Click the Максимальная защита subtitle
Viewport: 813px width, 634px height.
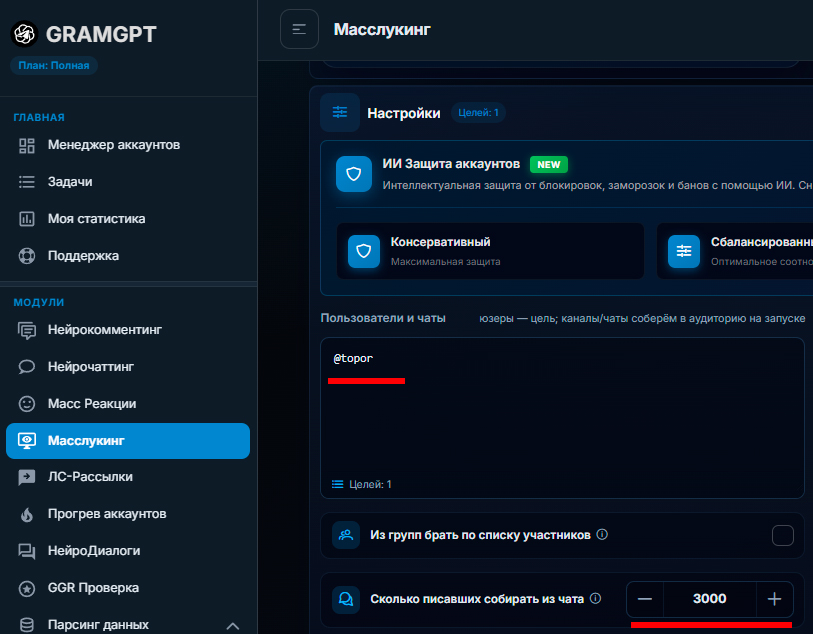tap(445, 262)
